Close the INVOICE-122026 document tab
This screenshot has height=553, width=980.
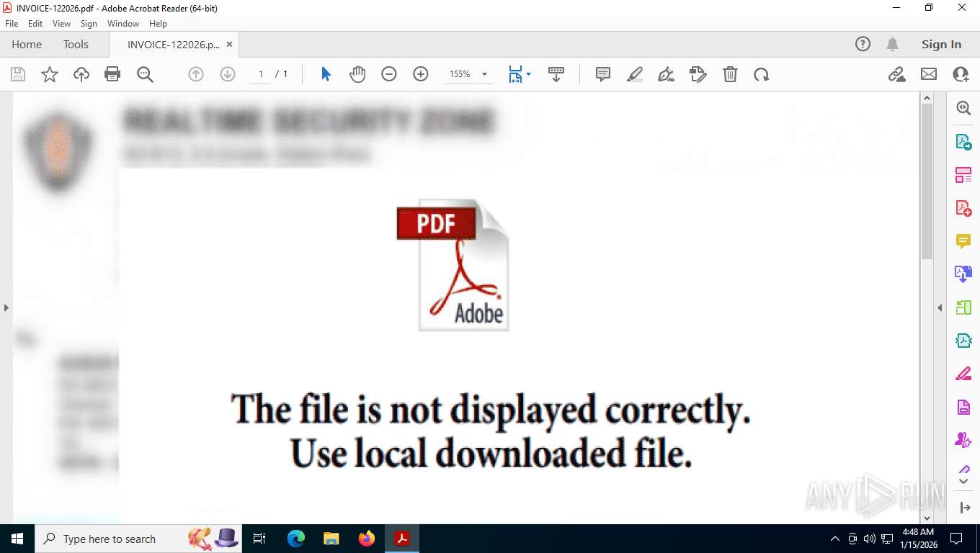[229, 44]
